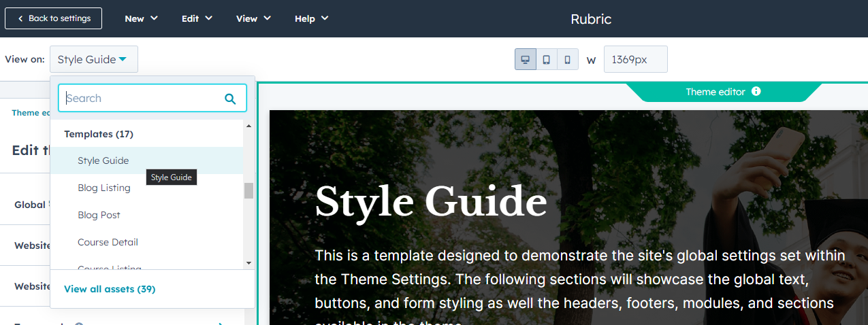The width and height of the screenshot is (868, 325).
Task: Select Course Detail template
Action: pyautogui.click(x=146, y=242)
